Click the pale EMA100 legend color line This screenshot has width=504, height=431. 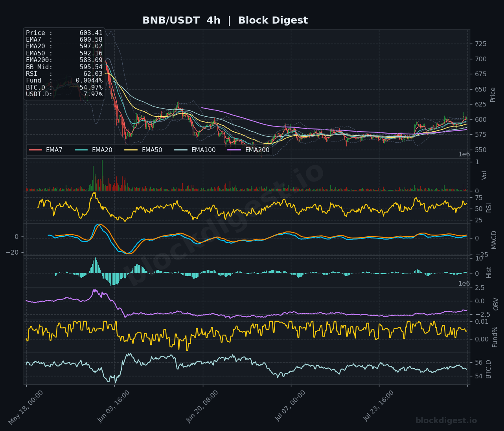pos(181,150)
